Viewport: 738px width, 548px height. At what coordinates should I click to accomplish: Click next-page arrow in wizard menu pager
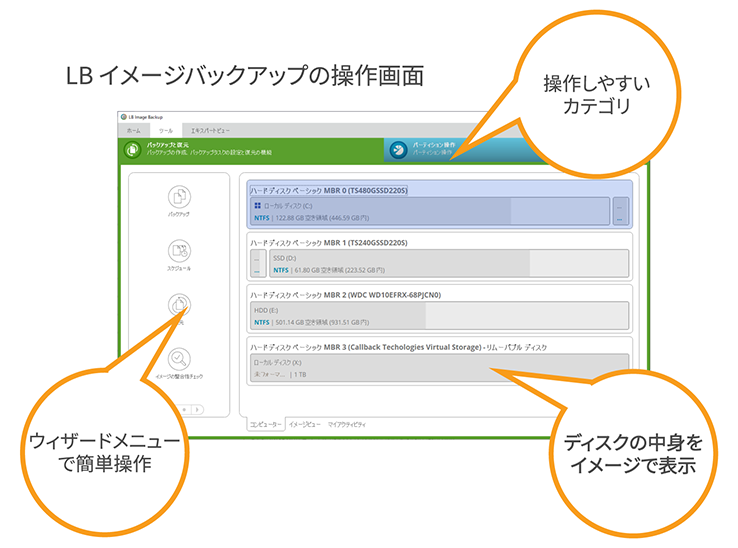(x=198, y=410)
